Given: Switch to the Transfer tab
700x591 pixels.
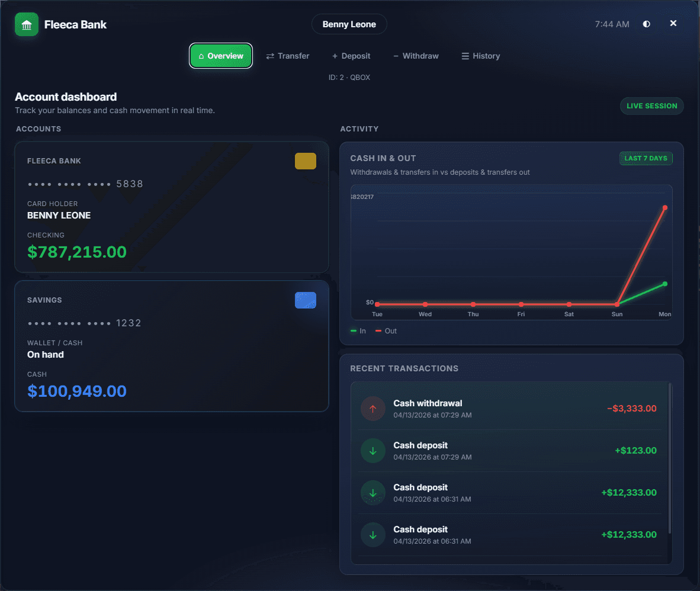Looking at the screenshot, I should point(288,56).
